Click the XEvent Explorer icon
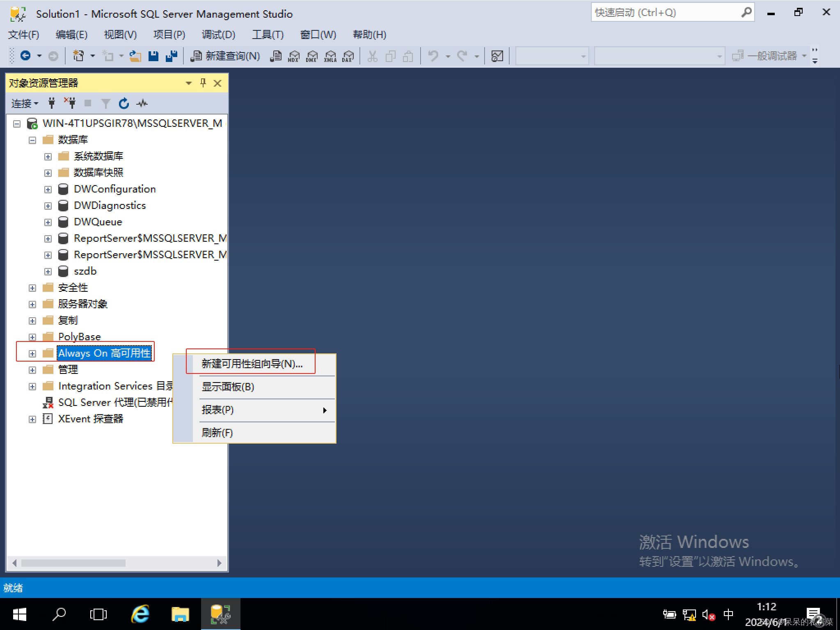The height and width of the screenshot is (630, 840). pos(50,419)
